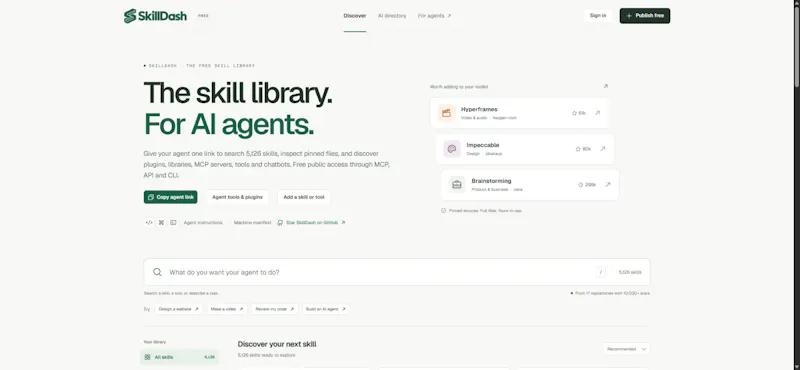This screenshot has width=800, height=370.
Task: Click the Brainstorming briefcase icon
Action: [x=457, y=184]
